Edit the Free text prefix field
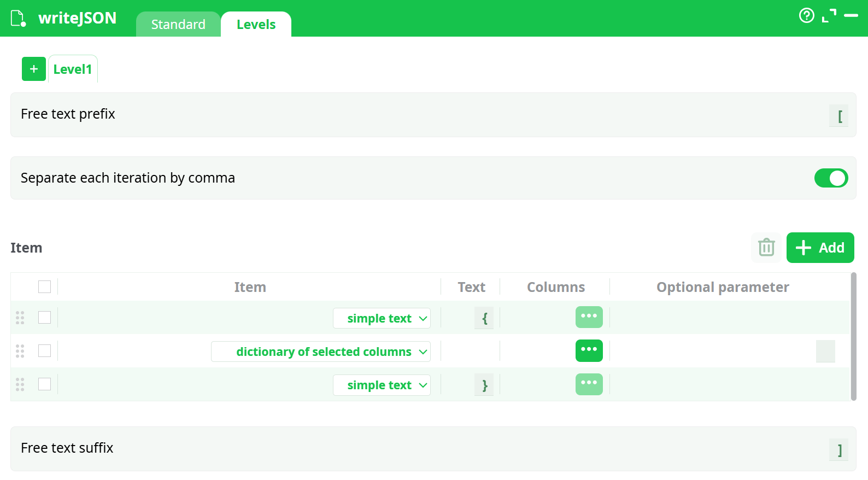This screenshot has width=868, height=480. (839, 116)
